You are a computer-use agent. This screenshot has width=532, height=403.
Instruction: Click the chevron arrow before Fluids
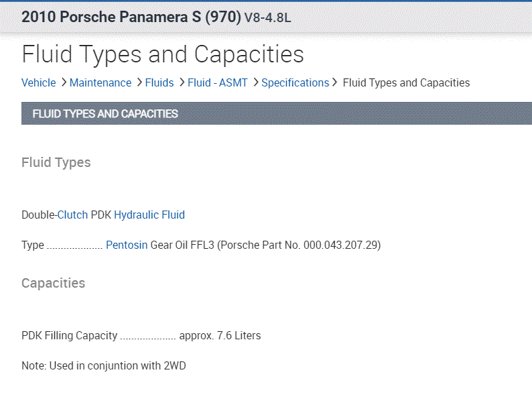click(139, 82)
